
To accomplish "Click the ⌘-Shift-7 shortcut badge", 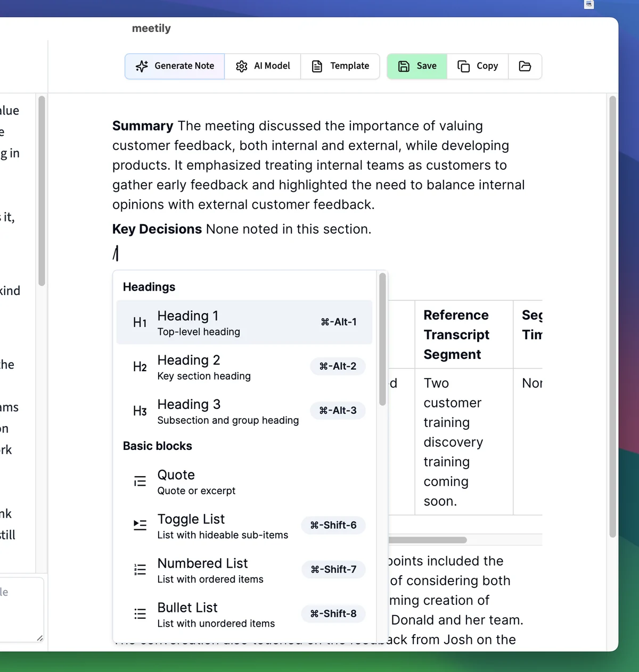I will [x=333, y=569].
